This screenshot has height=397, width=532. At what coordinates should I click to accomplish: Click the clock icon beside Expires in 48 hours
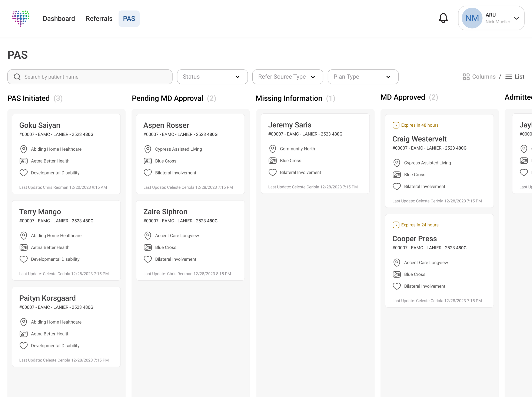[396, 125]
